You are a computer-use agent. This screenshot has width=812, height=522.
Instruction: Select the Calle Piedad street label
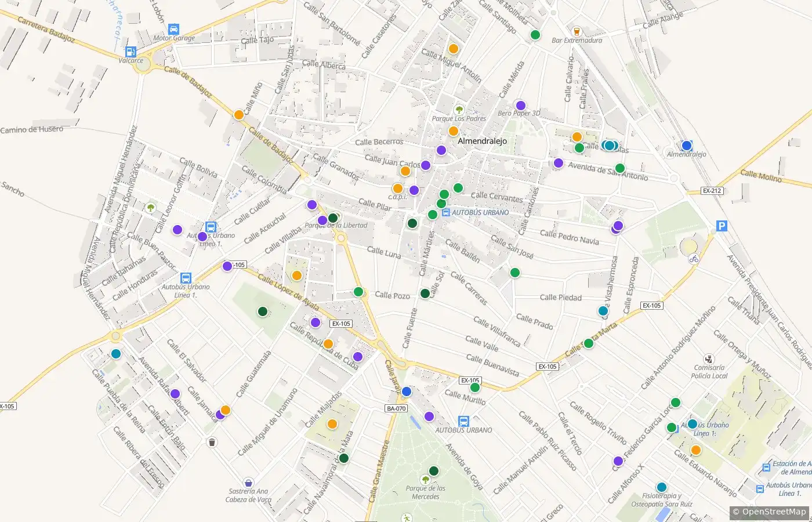[x=561, y=298]
